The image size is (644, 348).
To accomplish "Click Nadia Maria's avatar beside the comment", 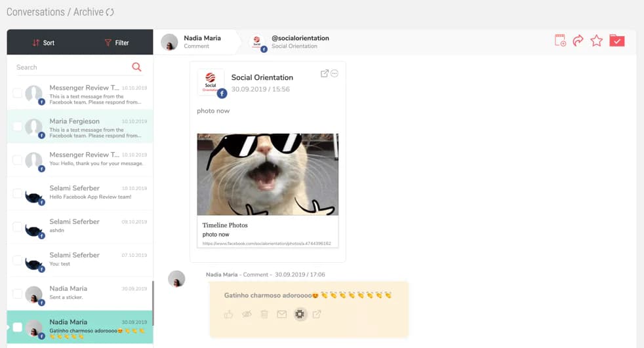I will (176, 279).
